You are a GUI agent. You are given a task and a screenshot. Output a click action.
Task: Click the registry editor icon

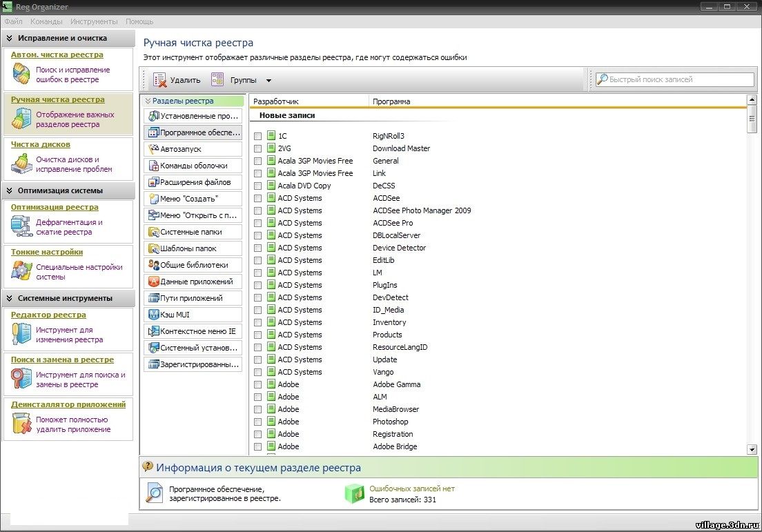tap(21, 334)
